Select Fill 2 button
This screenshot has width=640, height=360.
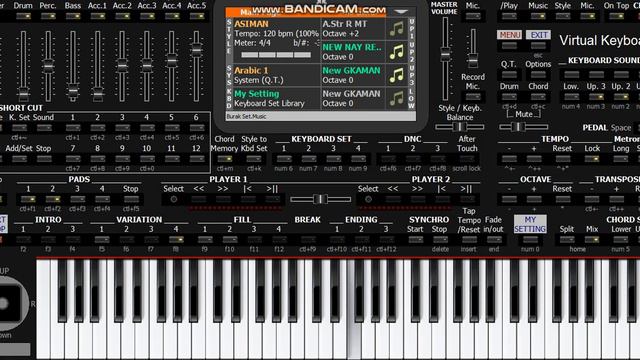pos(230,240)
